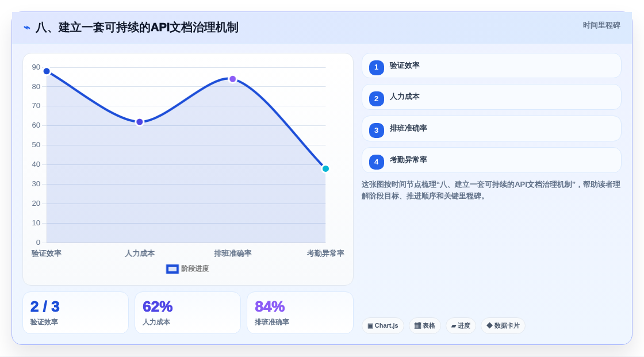Click the heading 八、建立一套可持续的API文档治理机制
This screenshot has height=357, width=644.
137,28
